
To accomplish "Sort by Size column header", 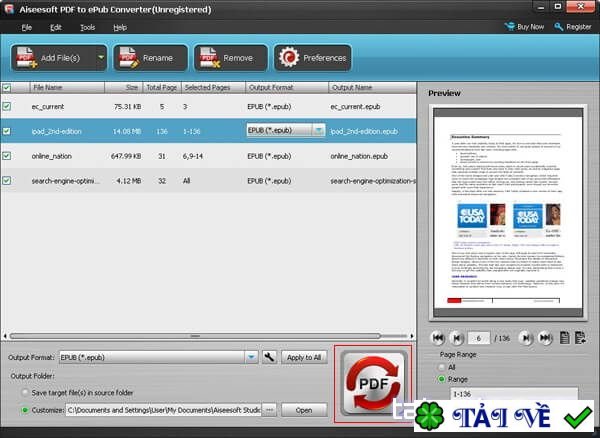I will (x=124, y=88).
